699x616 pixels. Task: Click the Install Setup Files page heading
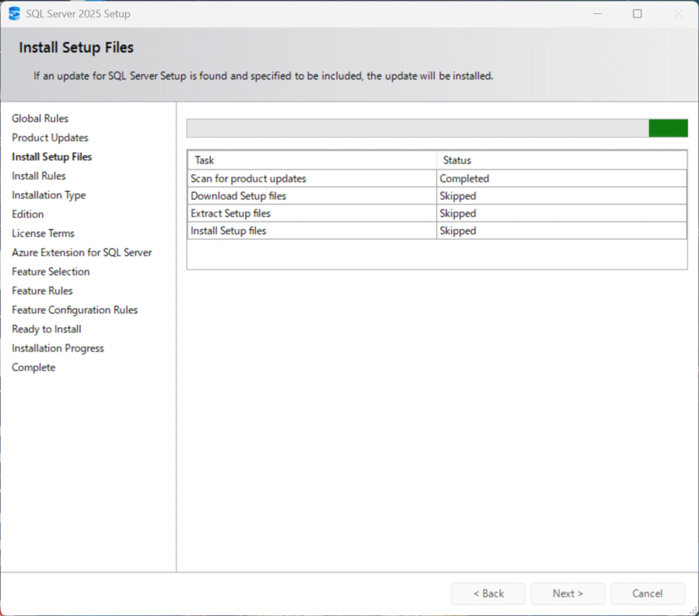(x=76, y=47)
